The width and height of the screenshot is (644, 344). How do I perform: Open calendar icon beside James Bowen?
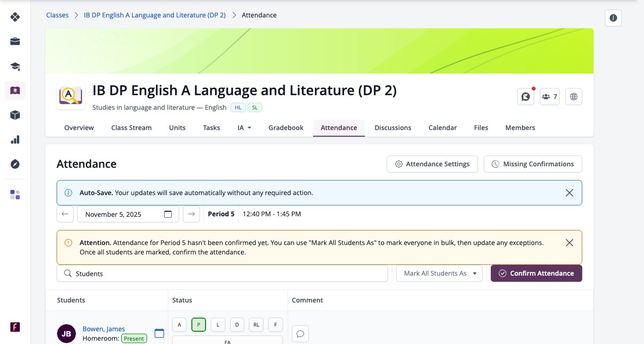(x=159, y=333)
